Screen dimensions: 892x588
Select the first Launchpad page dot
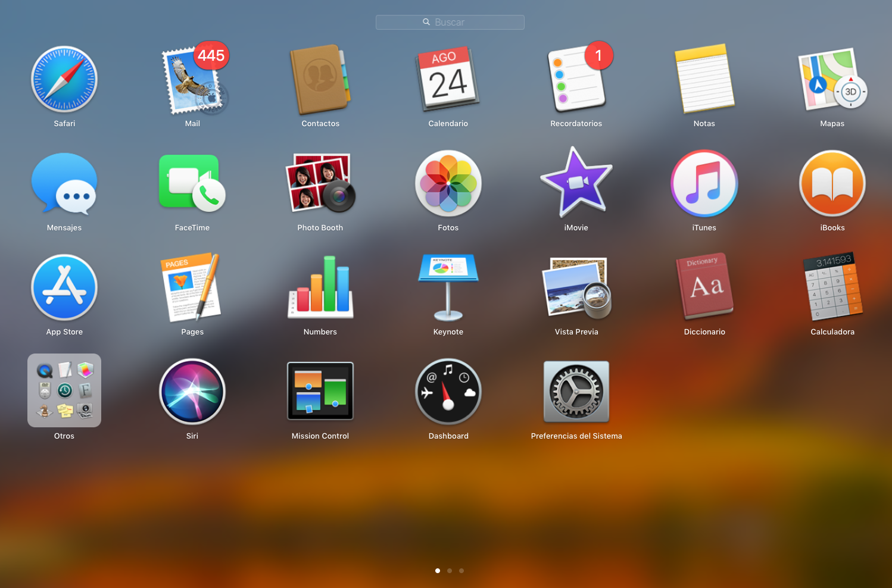point(438,571)
